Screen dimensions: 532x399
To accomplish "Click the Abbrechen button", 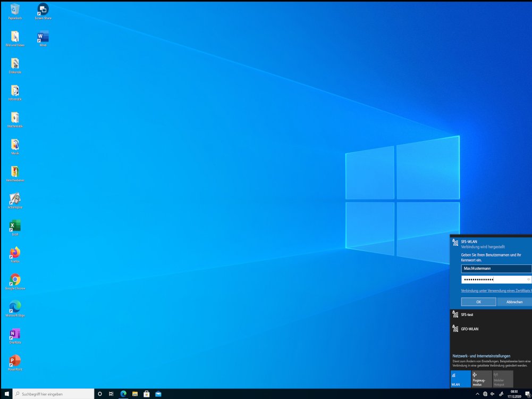I will point(514,302).
